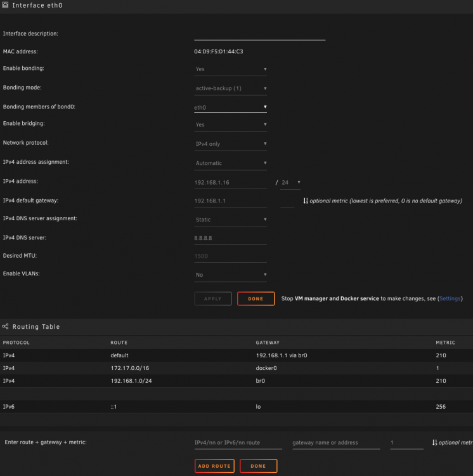The image size is (473, 476).
Task: Click gateway 192.168.1.1 via br0
Action: tap(282, 355)
